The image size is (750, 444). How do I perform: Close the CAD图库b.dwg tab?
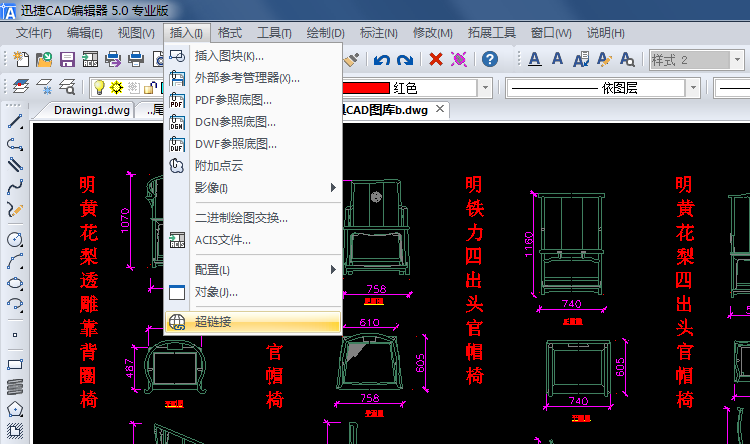pos(440,109)
